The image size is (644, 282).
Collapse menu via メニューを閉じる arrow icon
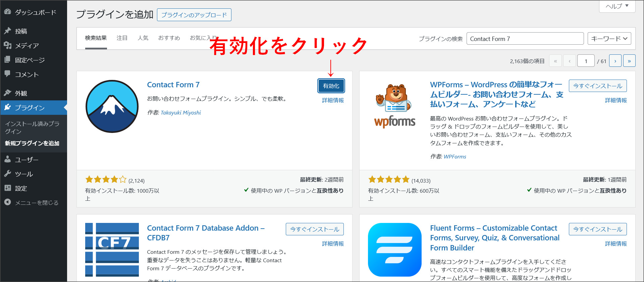coord(7,202)
